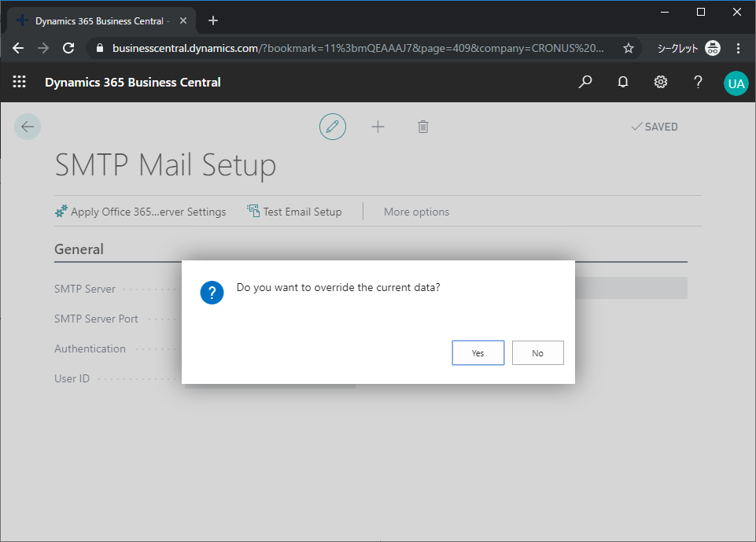Screen dimensions: 756x542
Task: Click the dialog message about overriding data
Action: coord(338,287)
